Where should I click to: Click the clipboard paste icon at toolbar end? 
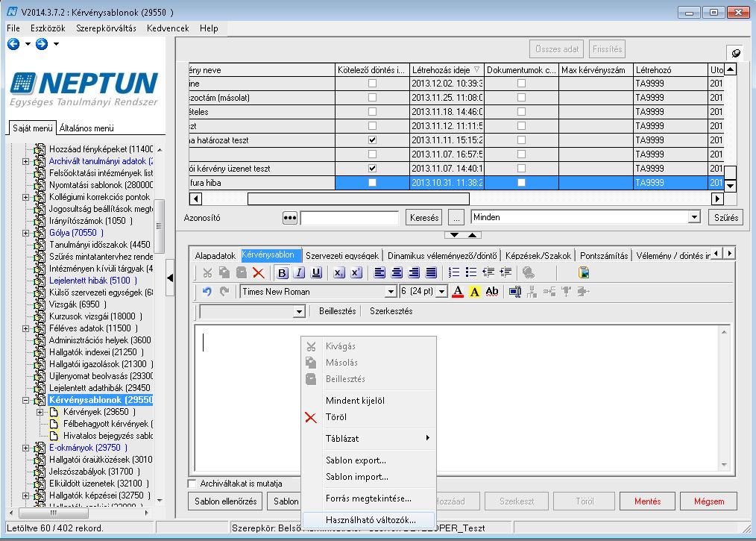(584, 272)
